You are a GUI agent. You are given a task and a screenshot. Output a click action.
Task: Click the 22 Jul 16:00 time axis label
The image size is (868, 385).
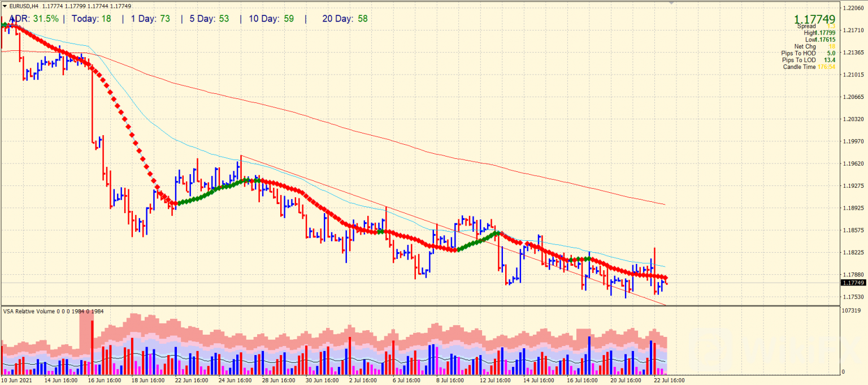669,380
